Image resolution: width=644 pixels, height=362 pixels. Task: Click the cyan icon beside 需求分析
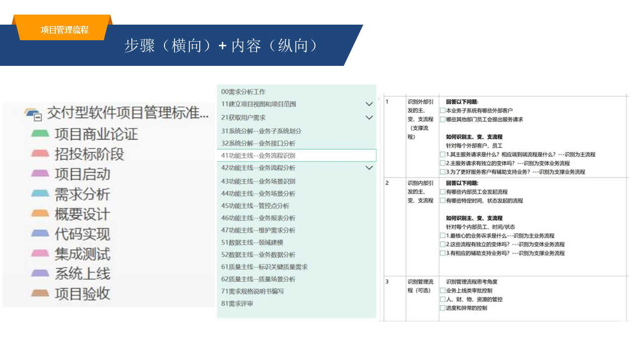point(40,194)
